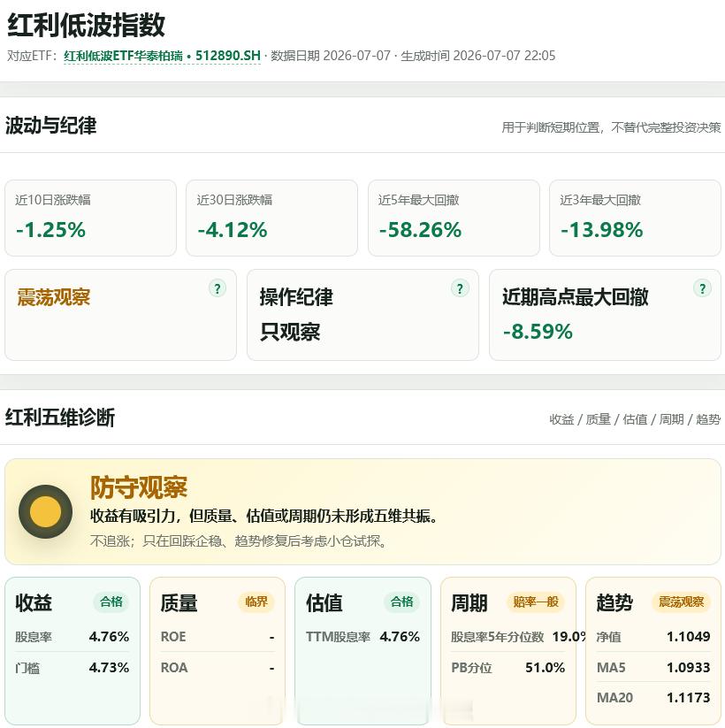The image size is (725, 728).
Task: Click the 门槛 4.73% row
Action: pos(72,667)
